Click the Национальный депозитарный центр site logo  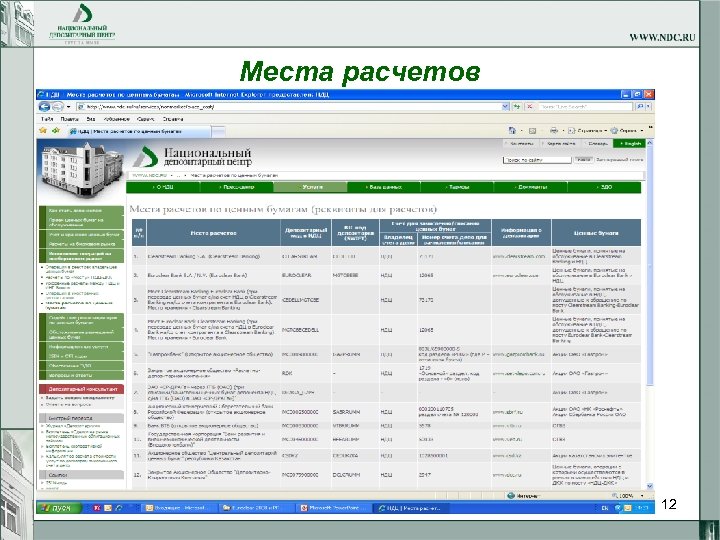point(192,157)
